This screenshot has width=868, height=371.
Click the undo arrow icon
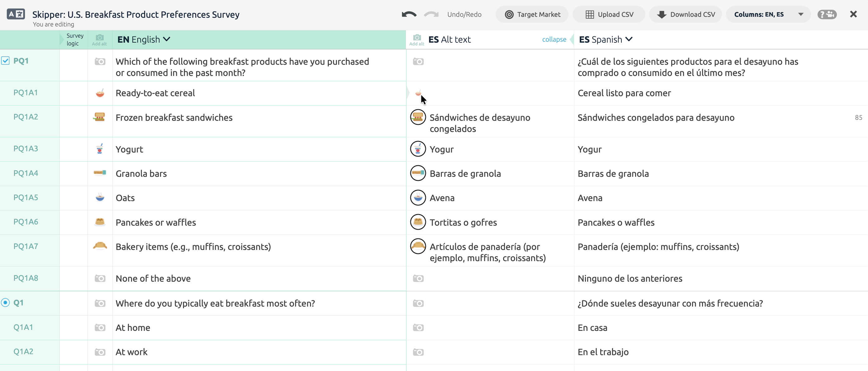(409, 15)
